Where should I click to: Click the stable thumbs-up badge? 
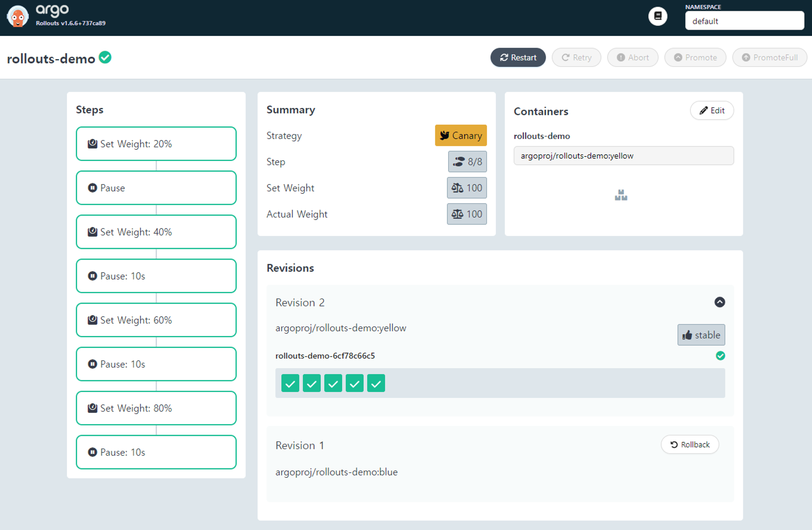701,335
